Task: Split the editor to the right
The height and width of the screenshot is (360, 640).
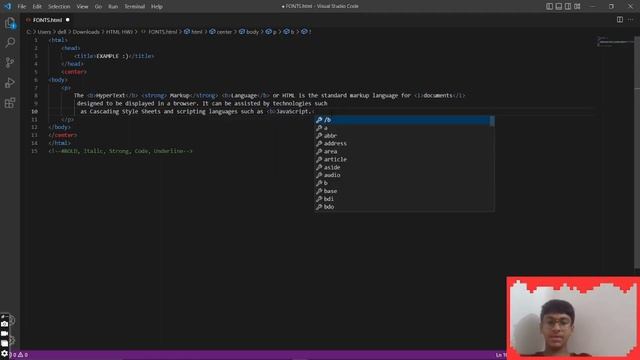Action: (x=620, y=20)
